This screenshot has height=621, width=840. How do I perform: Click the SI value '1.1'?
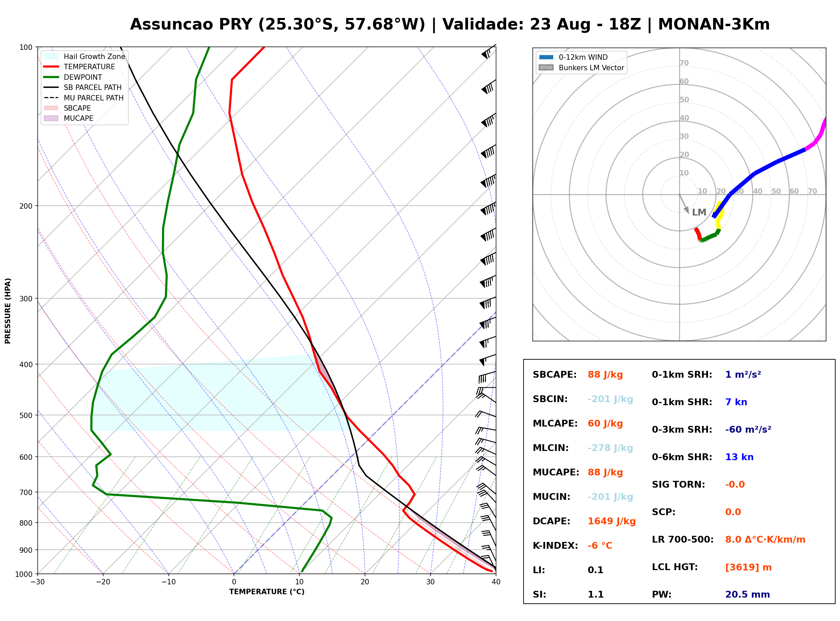pos(596,595)
